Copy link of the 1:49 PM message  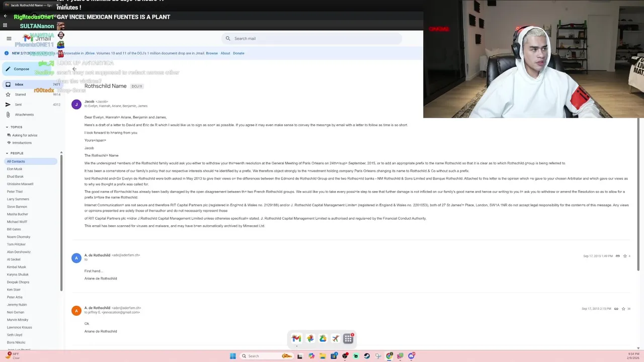(x=618, y=256)
